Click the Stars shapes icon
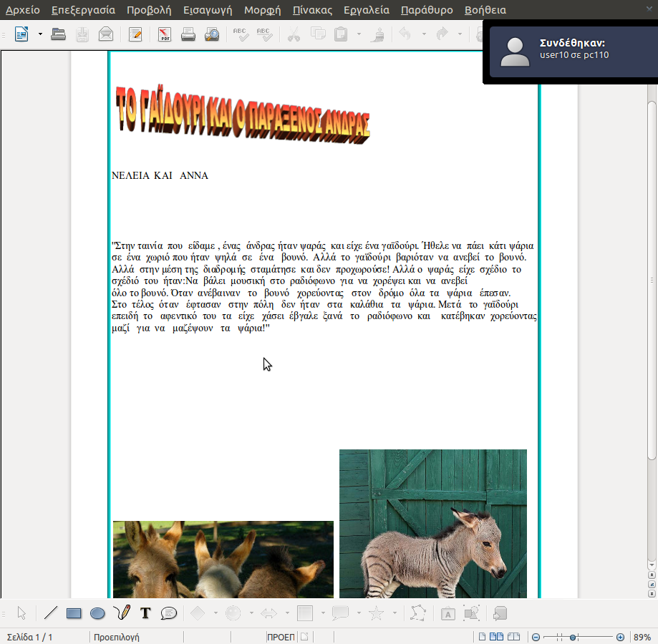Viewport: 658px width, 644px height. [376, 613]
